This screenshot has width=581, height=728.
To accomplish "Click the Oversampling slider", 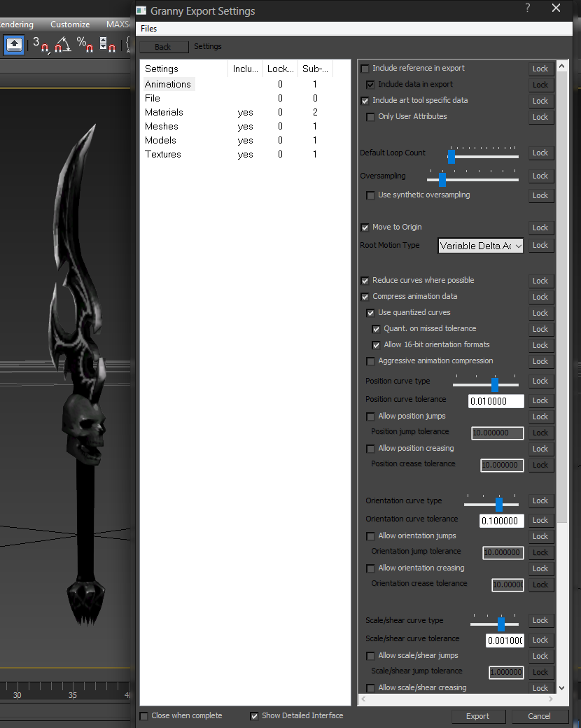I will [472, 178].
